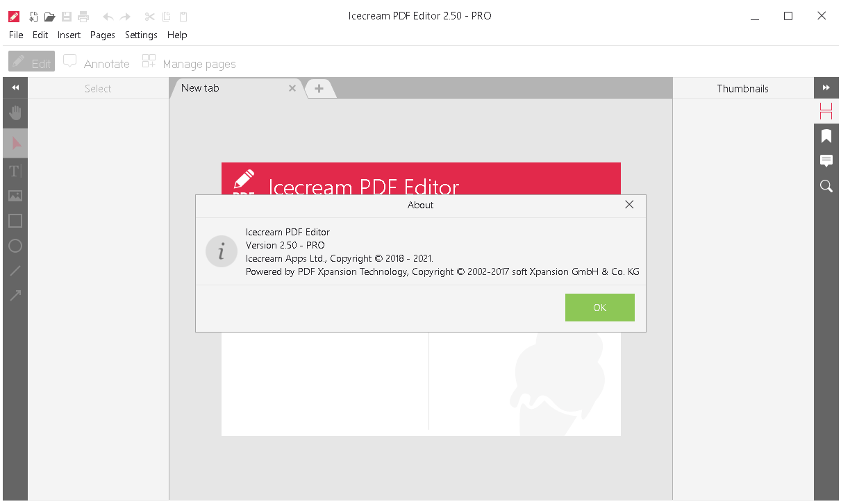841x504 pixels.
Task: Add a new tab with plus button
Action: point(319,88)
